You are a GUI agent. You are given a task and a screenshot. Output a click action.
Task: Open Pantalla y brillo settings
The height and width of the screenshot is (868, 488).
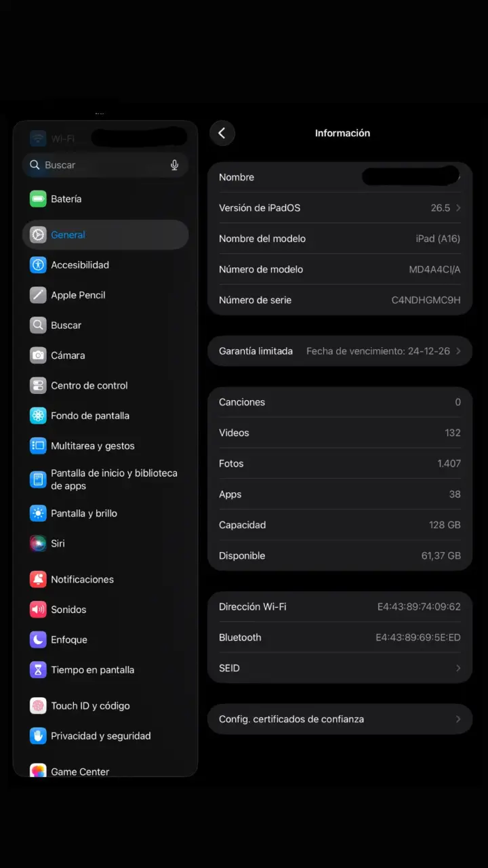[105, 513]
